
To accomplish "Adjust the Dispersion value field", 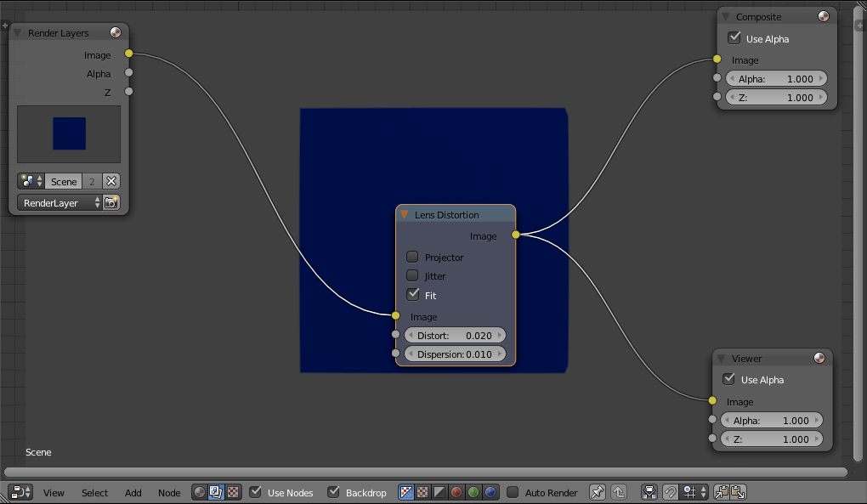I will click(x=455, y=354).
